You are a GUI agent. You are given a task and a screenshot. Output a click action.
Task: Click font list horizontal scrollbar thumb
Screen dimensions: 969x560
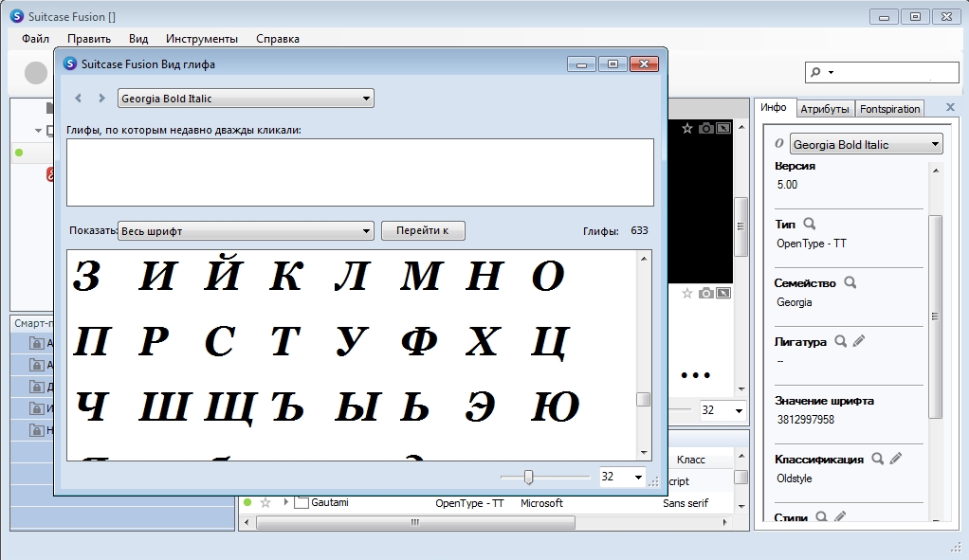coord(415,522)
